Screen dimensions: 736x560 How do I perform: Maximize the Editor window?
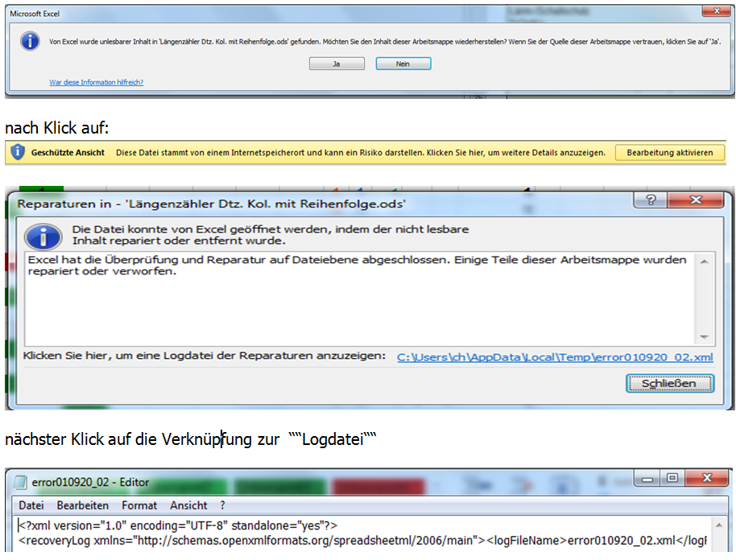(x=672, y=479)
